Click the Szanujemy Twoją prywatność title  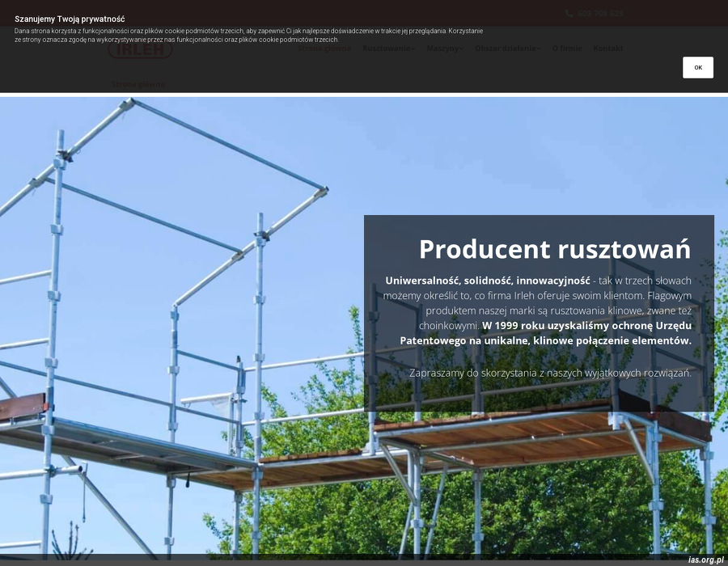point(70,19)
